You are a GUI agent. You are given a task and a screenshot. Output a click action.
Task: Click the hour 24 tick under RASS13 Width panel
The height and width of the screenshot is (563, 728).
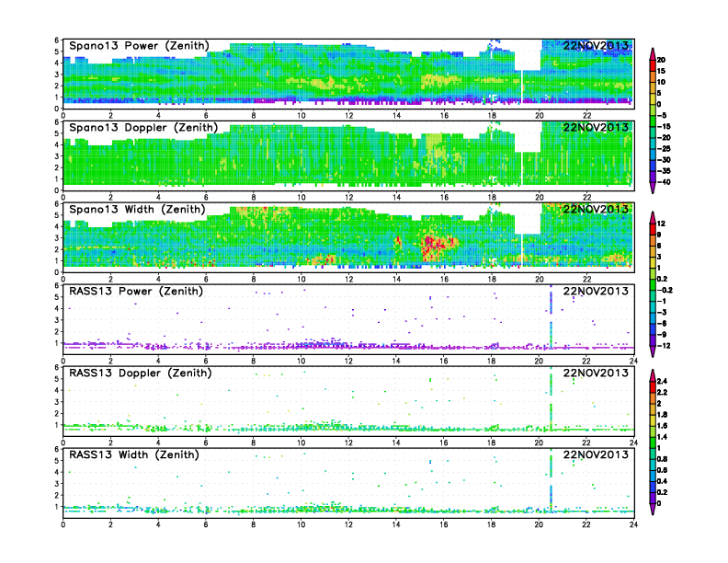tap(633, 524)
